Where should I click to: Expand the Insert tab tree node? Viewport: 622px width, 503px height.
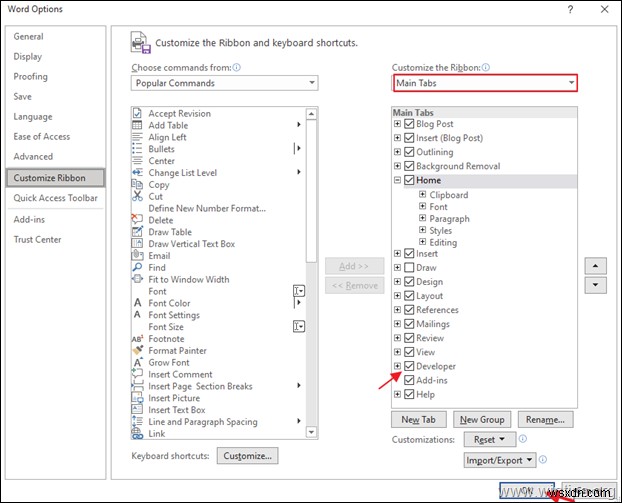coord(397,253)
